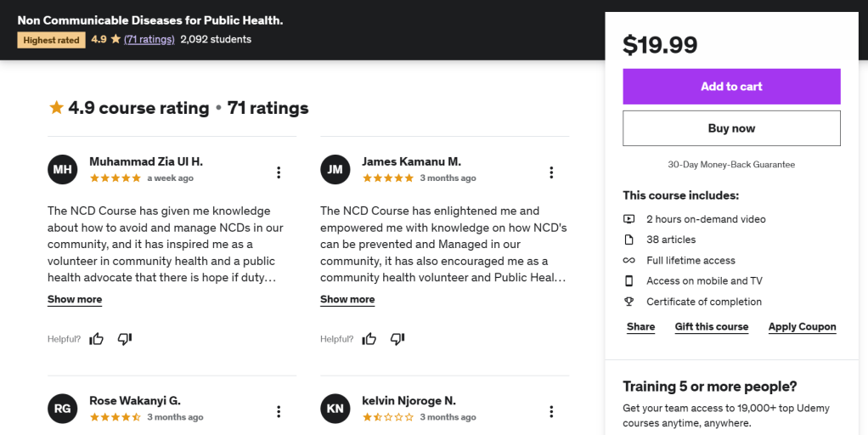Click the MH reviewer avatar
The width and height of the screenshot is (868, 435).
63,169
